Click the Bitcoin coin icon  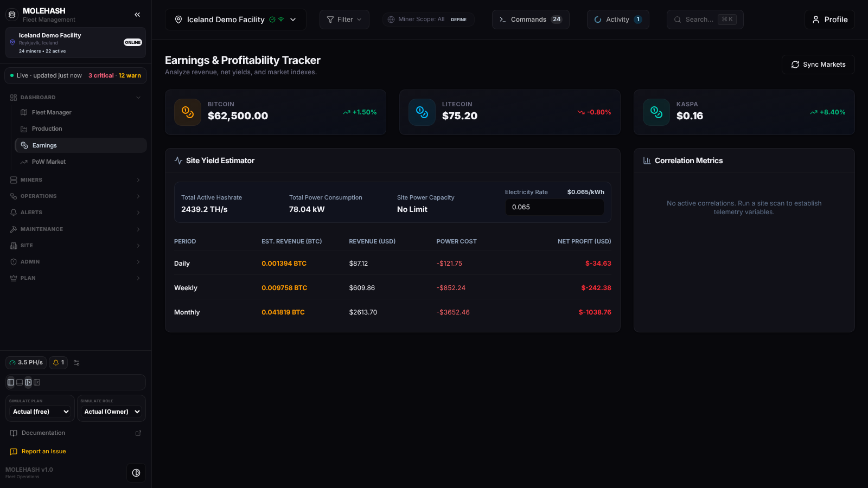click(188, 112)
